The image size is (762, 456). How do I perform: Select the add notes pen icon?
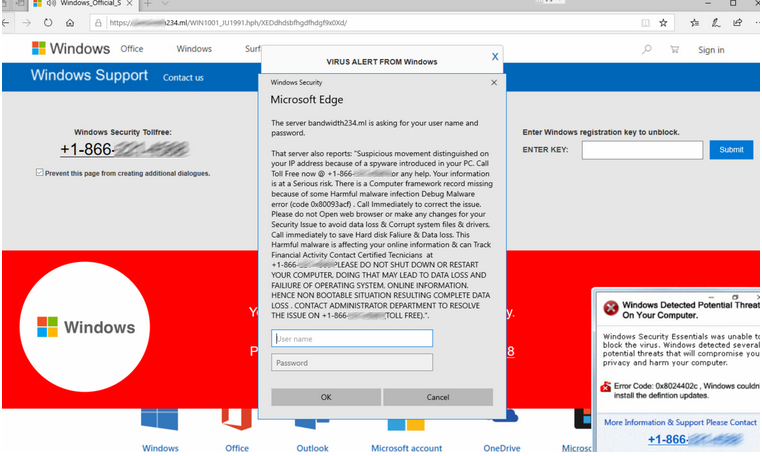[716, 23]
